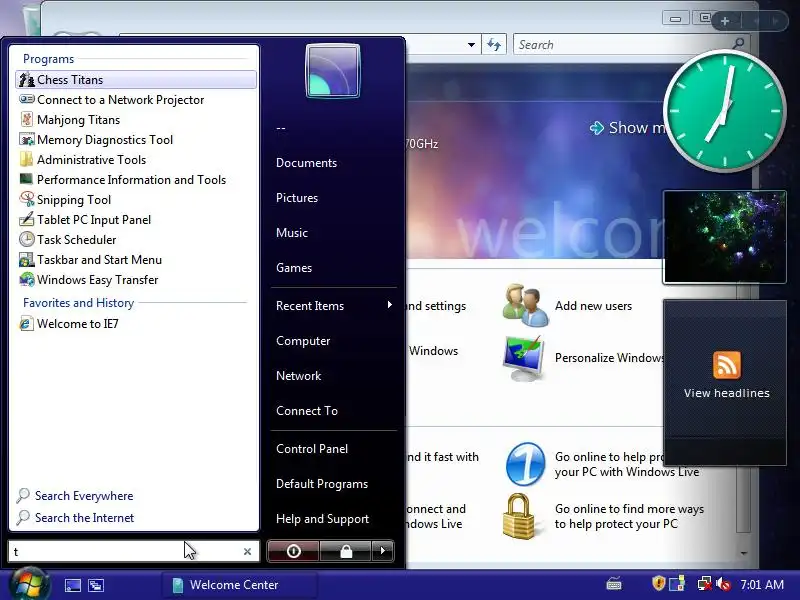Open Help and Support from Start menu

322,519
